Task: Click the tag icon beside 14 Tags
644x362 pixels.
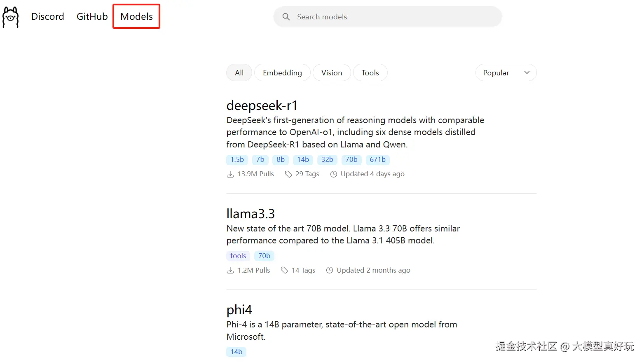Action: (x=284, y=271)
